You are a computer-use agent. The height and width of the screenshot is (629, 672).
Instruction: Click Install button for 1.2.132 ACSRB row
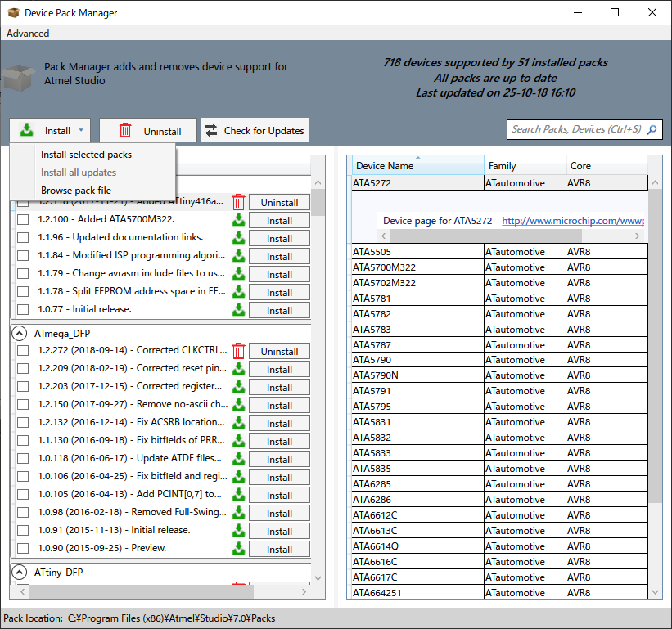click(279, 423)
